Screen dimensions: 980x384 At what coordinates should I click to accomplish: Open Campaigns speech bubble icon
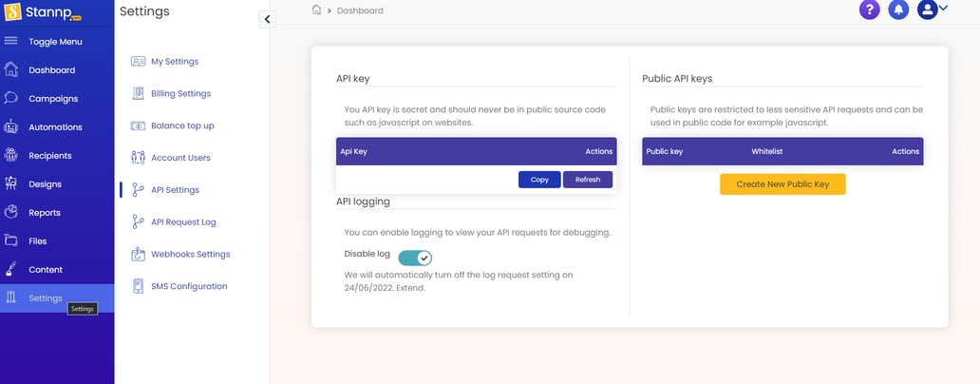coord(11,98)
